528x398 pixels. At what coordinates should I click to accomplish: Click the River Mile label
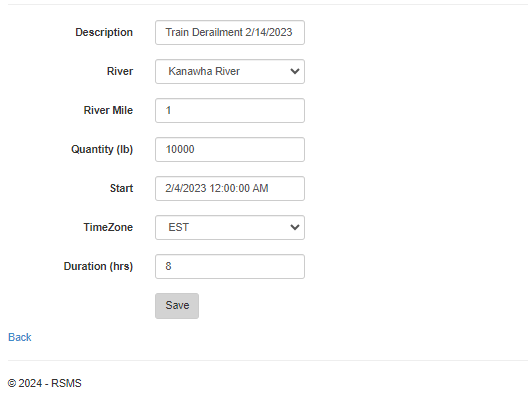[108, 110]
